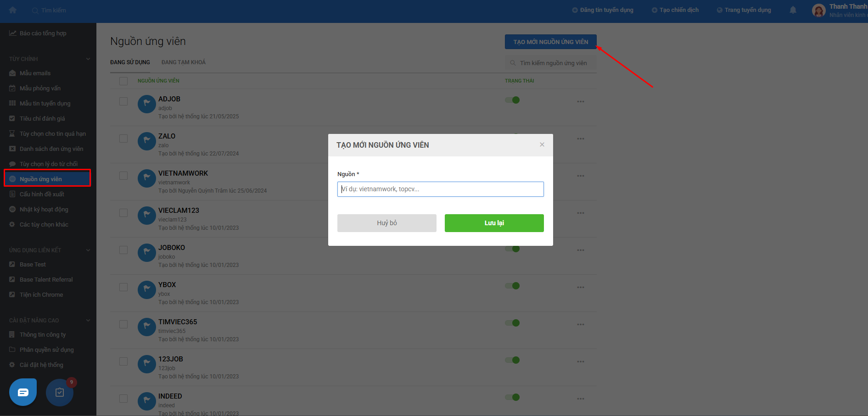Click the 123JOB source flag icon
The width and height of the screenshot is (868, 416).
[147, 364]
